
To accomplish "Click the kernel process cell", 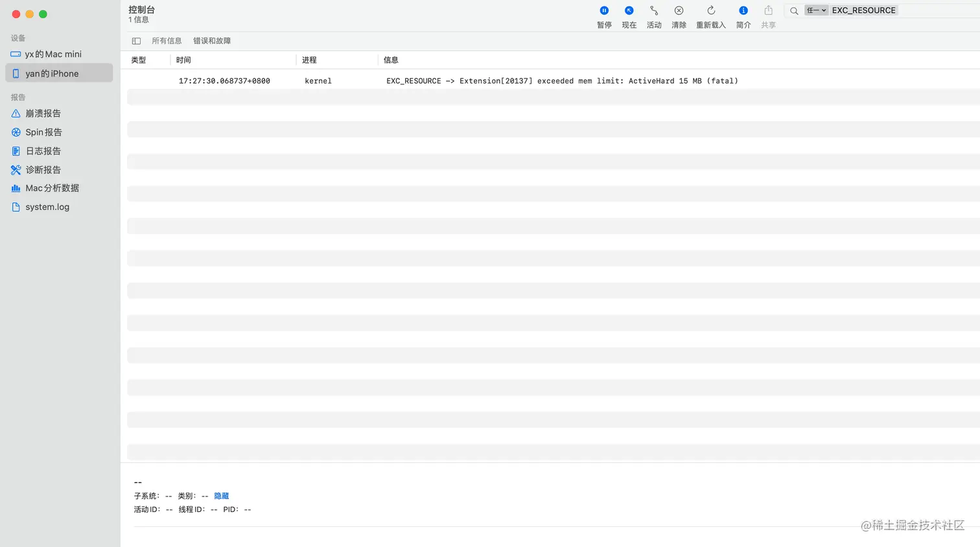I will tap(318, 81).
